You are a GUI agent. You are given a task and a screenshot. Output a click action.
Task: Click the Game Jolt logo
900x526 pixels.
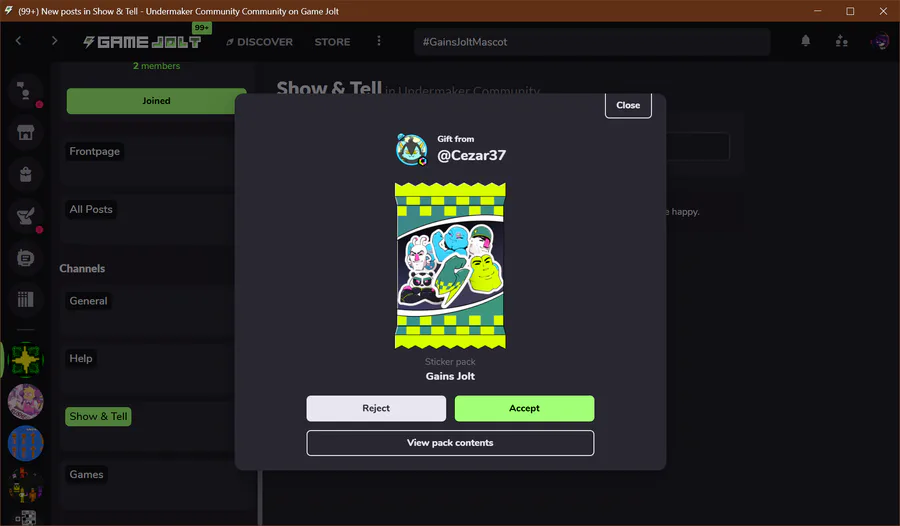point(142,42)
